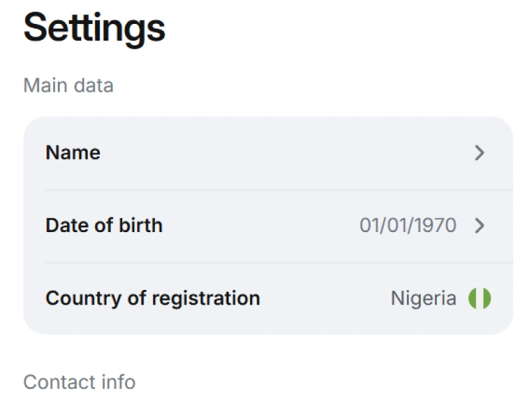Viewport: 532px width, 399px height.
Task: Click the Nigeria flag icon
Action: tap(479, 299)
